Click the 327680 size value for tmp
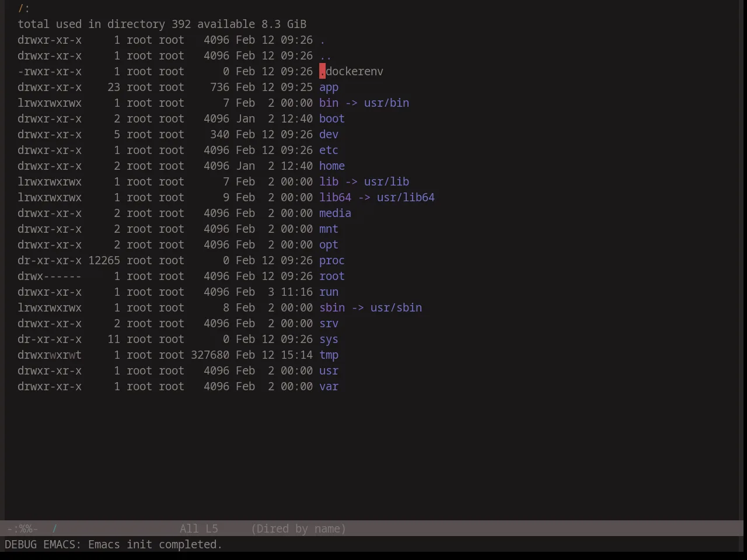 click(x=210, y=355)
